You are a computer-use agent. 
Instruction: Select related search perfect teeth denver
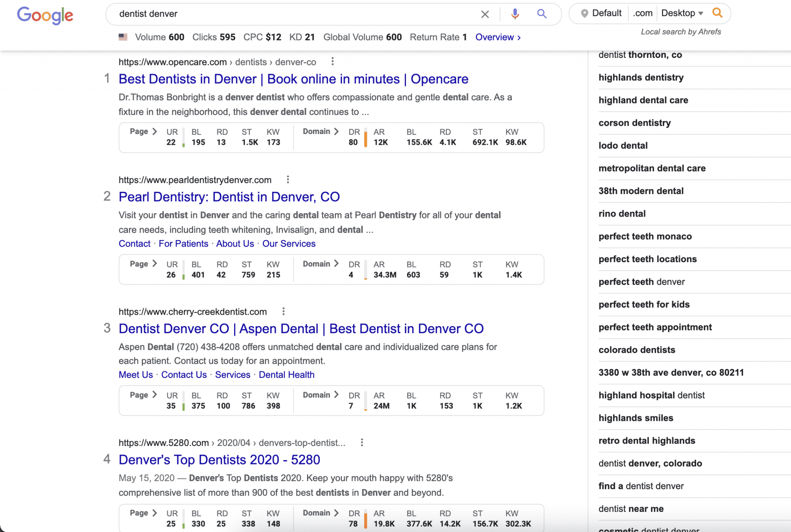[642, 282]
